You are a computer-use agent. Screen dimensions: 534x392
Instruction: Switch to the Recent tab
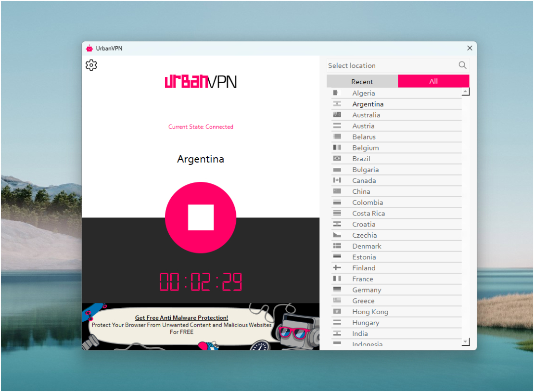[x=362, y=81]
